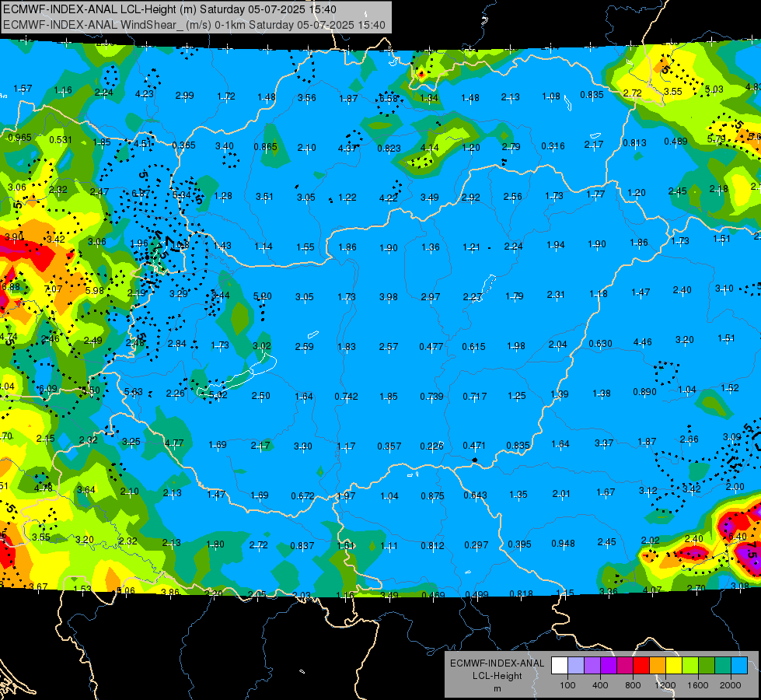Click the wind shear value '0.812'
Viewport: 761px width, 700px height.
[432, 545]
